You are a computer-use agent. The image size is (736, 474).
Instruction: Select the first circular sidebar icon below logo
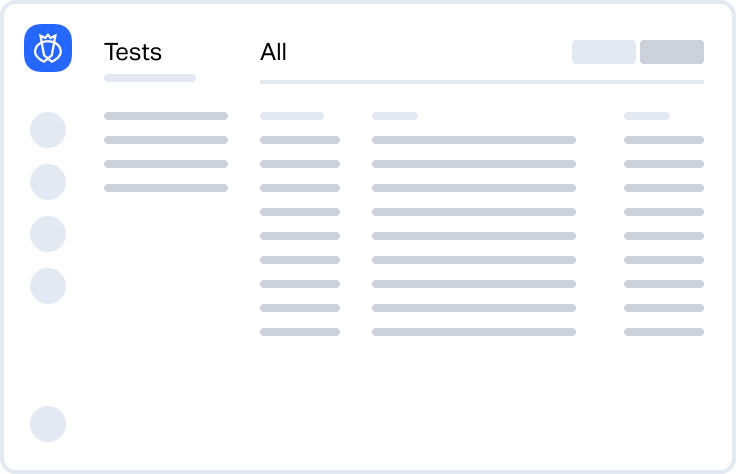[48, 130]
